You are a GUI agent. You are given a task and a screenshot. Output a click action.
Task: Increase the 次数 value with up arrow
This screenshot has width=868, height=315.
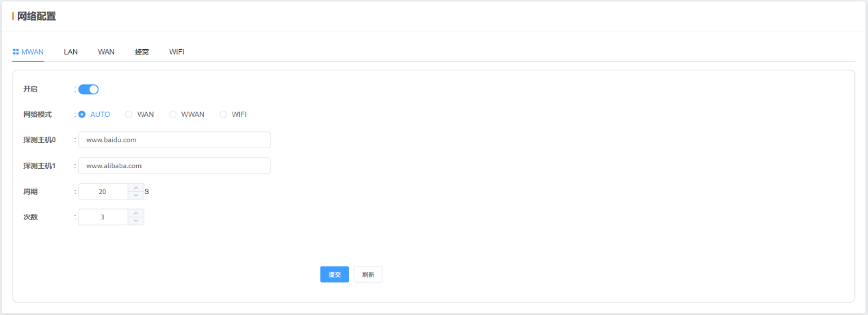(x=136, y=213)
